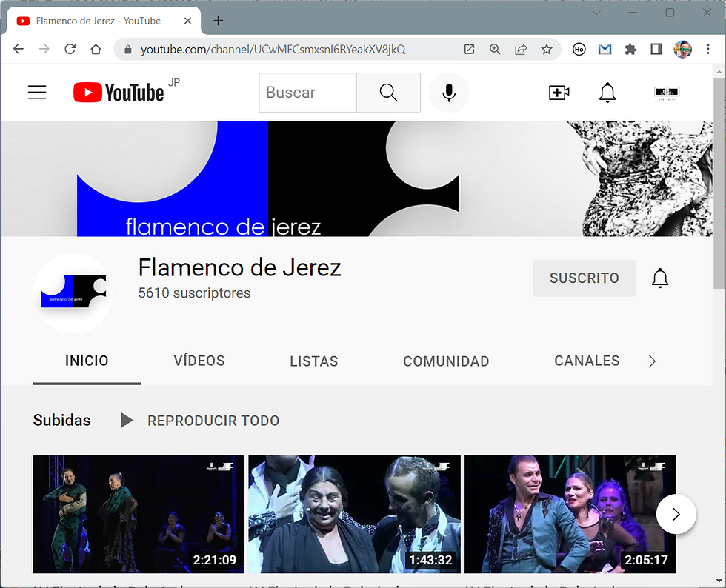Click the page vertical scrollbar thumb
This screenshot has width=726, height=588.
click(719, 184)
